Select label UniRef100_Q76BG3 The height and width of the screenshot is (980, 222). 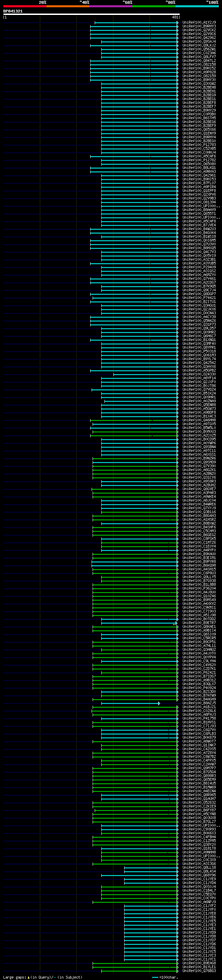tap(199, 971)
